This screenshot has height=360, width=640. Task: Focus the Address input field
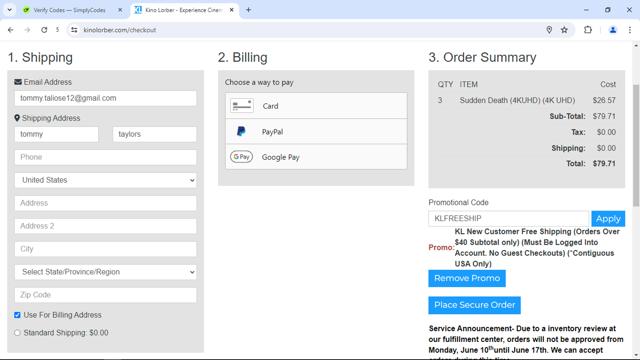click(105, 203)
